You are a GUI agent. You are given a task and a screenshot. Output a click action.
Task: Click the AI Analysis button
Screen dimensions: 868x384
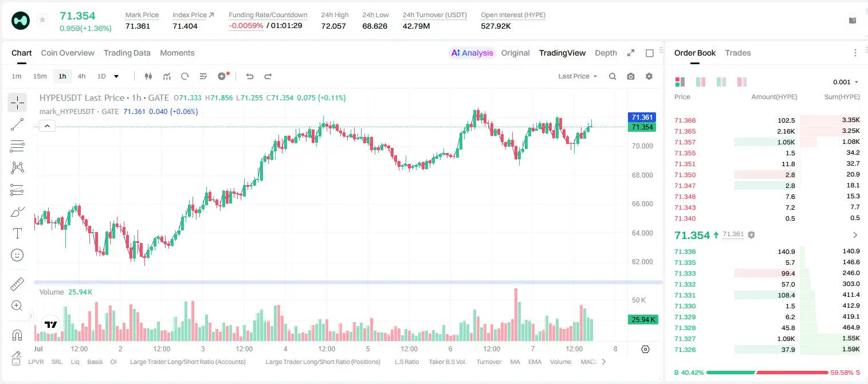point(472,53)
